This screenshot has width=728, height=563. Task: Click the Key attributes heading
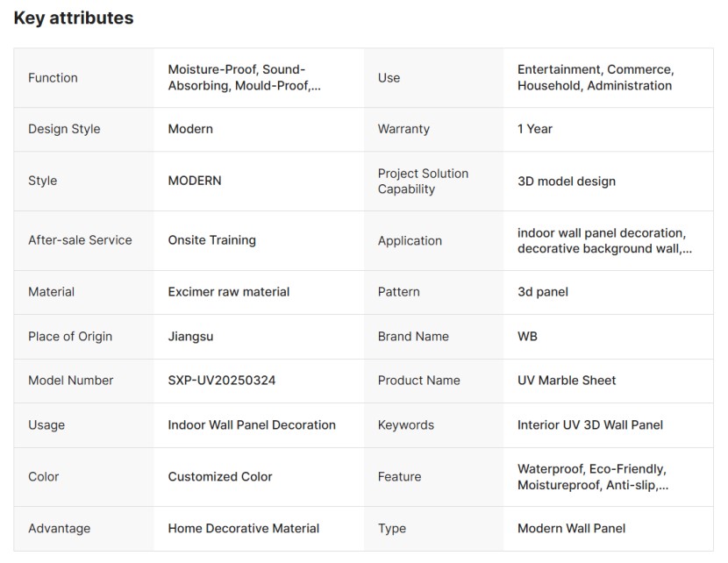pos(74,18)
